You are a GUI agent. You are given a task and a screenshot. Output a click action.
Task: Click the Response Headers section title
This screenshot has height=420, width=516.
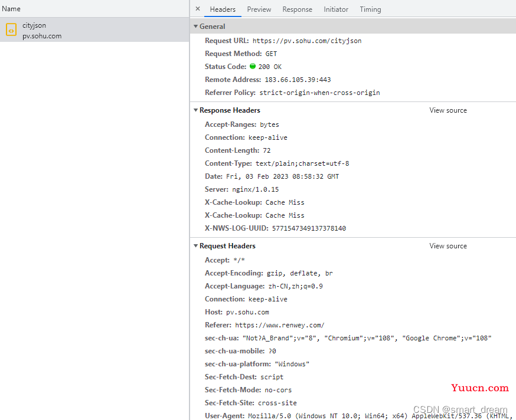(x=230, y=110)
